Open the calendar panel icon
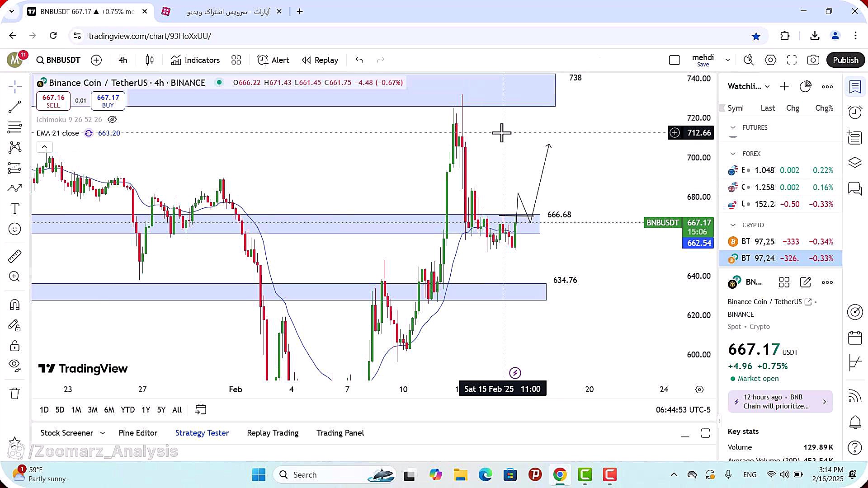Image resolution: width=868 pixels, height=488 pixels. point(855,338)
